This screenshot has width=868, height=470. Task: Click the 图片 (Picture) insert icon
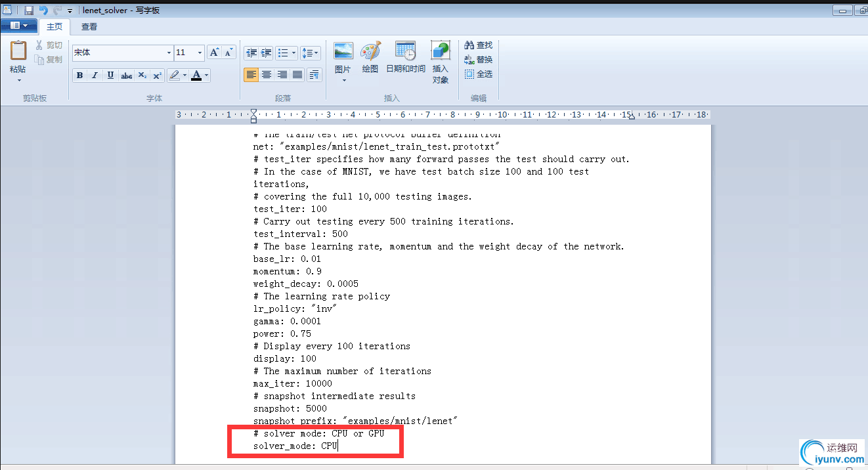(x=343, y=51)
